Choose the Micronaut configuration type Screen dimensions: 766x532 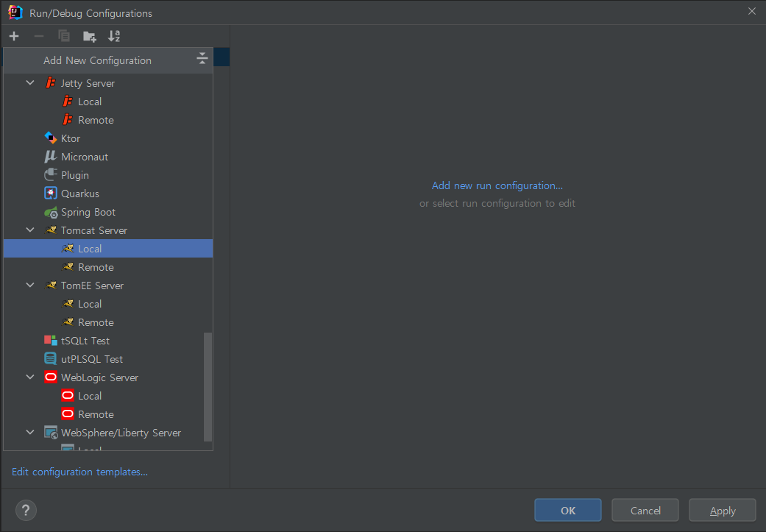tap(108, 157)
